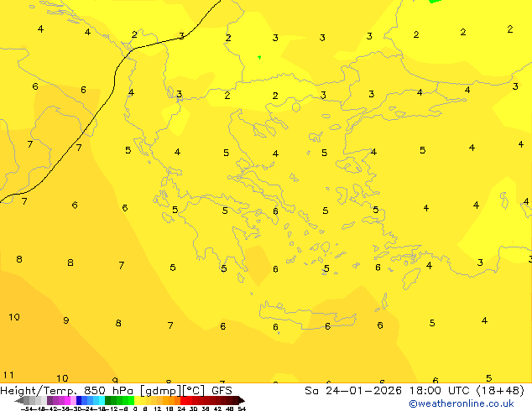
Task: Click the fully visible '9' temperature value
Action: 66,320
